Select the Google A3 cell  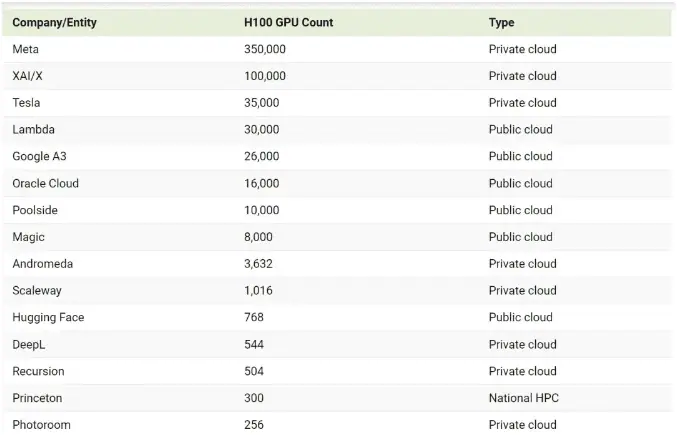click(39, 156)
